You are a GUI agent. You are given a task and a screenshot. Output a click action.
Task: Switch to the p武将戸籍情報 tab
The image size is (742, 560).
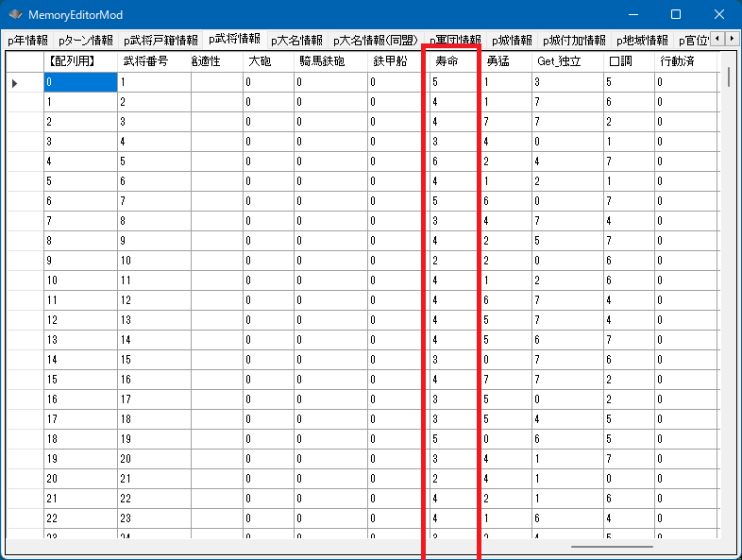[160, 41]
